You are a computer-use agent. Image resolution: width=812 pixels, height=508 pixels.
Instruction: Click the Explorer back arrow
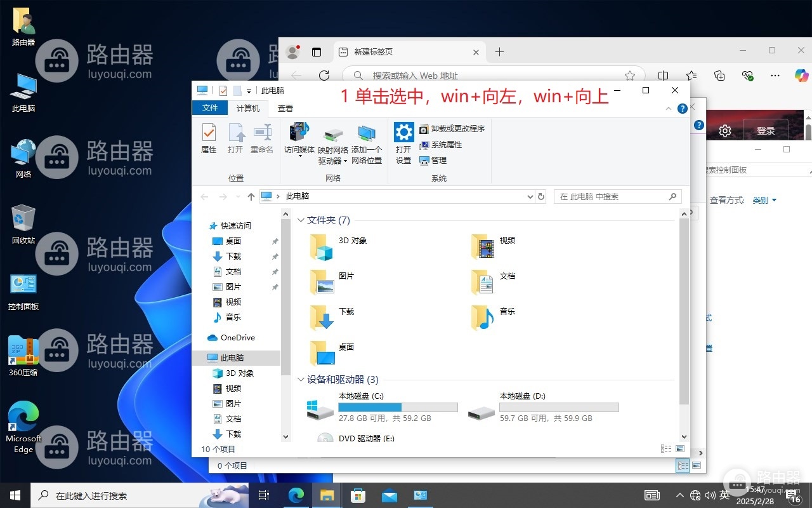pyautogui.click(x=204, y=197)
